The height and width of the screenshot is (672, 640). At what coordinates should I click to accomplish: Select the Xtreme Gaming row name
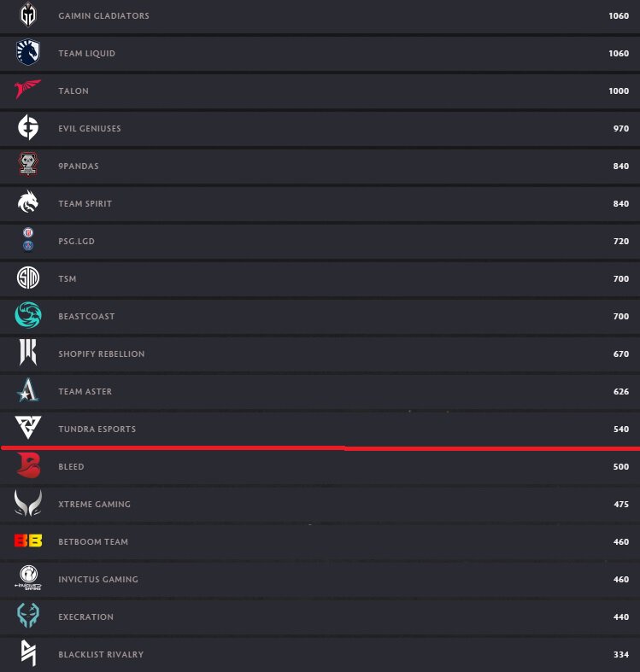94,504
